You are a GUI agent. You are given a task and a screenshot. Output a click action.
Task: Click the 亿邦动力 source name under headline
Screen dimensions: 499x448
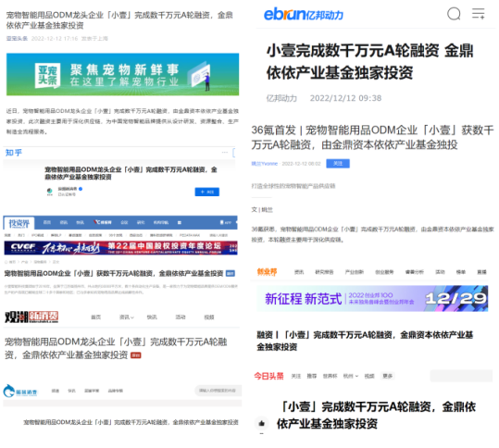coord(281,98)
